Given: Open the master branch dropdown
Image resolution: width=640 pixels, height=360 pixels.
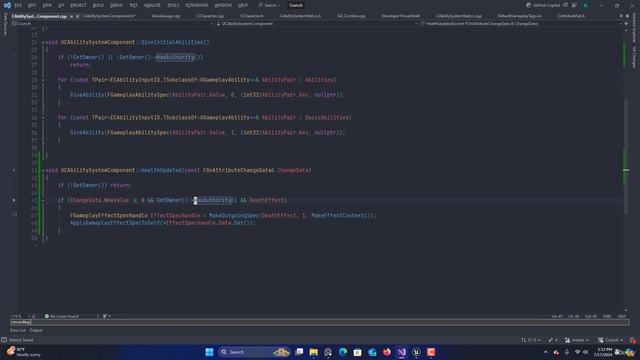Looking at the screenshot, I should pos(577,340).
